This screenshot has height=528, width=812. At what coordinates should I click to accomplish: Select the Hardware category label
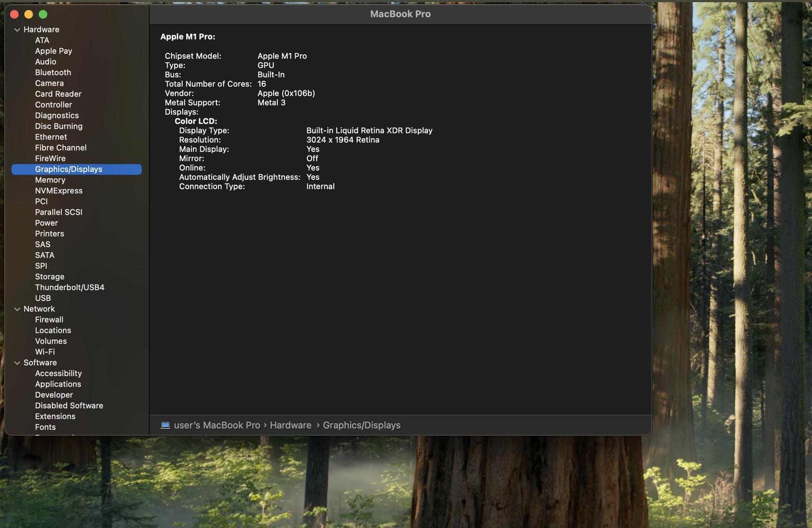[x=41, y=29]
